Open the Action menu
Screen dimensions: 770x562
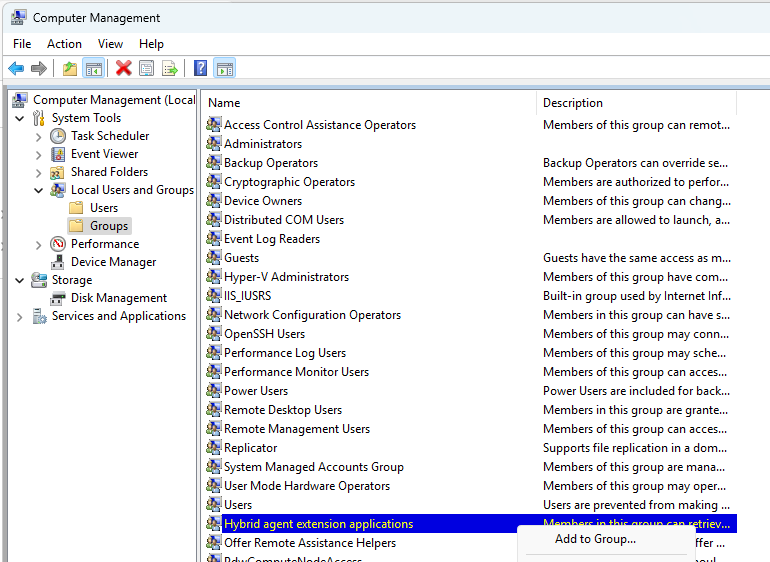click(64, 44)
